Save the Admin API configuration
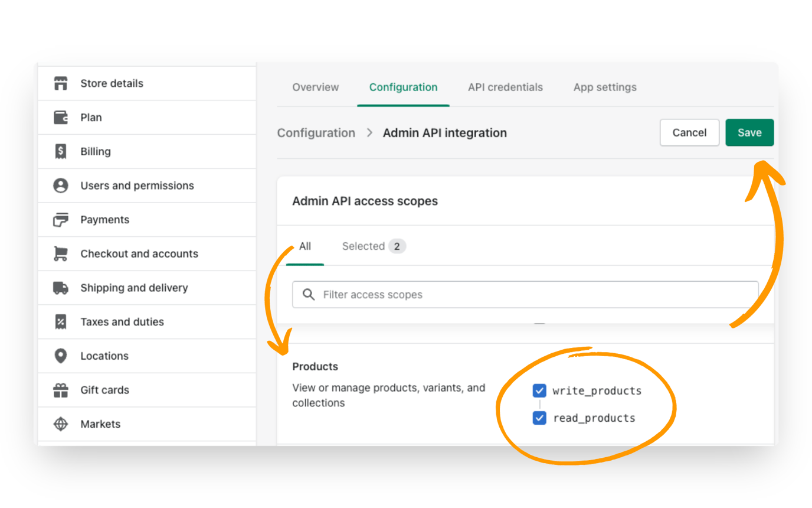The width and height of the screenshot is (812, 508). coord(749,132)
